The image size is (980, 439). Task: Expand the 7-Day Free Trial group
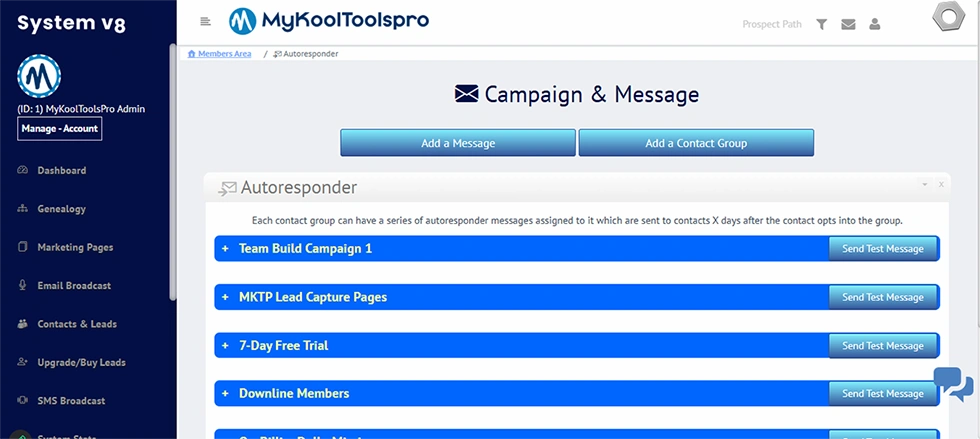[x=226, y=345]
